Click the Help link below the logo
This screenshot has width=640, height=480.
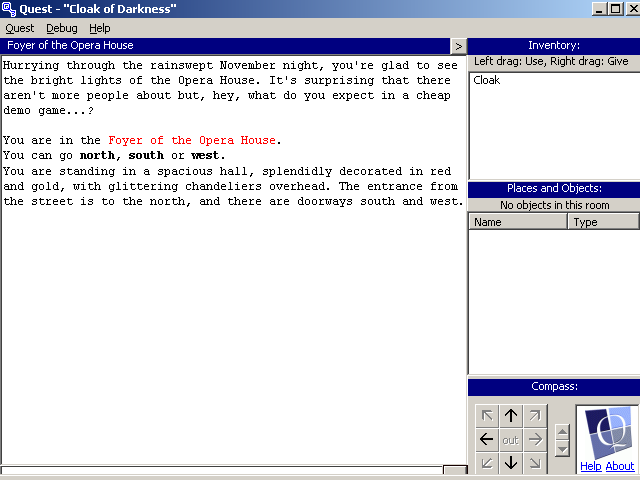(x=591, y=466)
